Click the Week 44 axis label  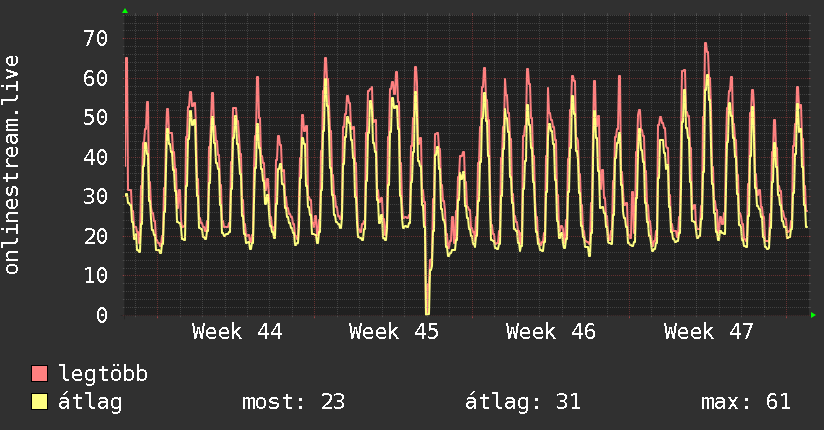(237, 332)
